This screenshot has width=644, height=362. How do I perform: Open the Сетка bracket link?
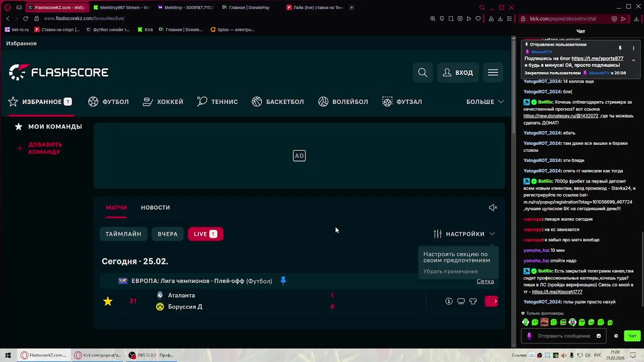485,281
